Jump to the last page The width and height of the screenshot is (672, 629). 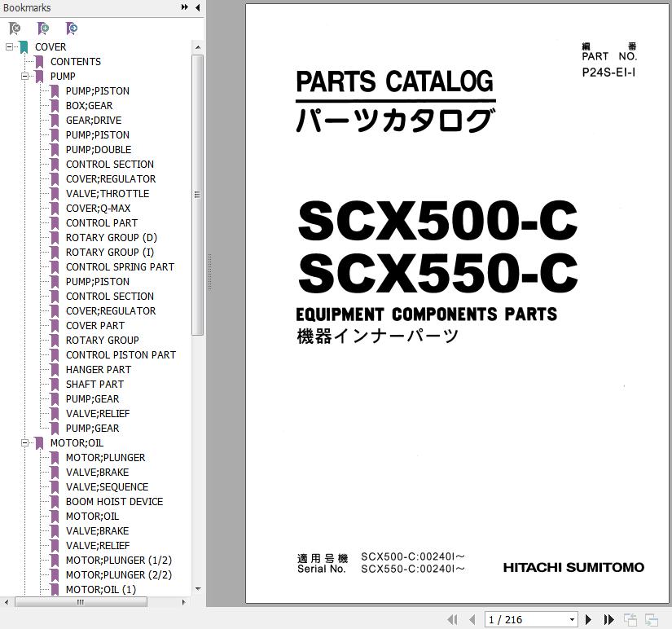pos(608,620)
